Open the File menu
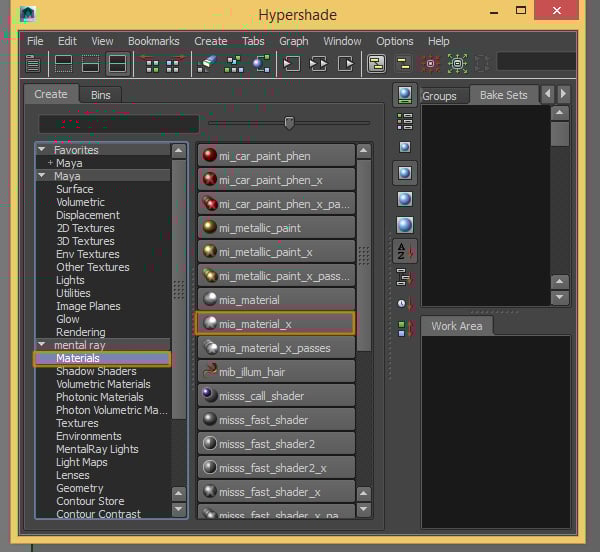Image resolution: width=600 pixels, height=552 pixels. (35, 41)
